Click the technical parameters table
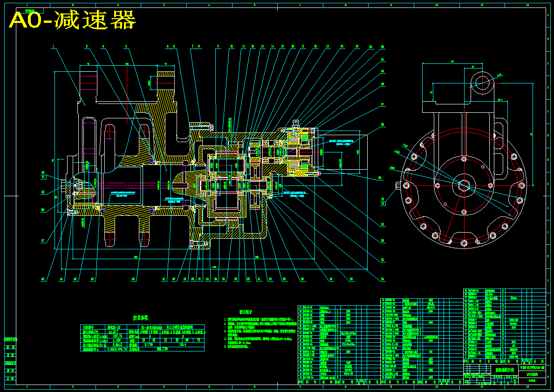 click(x=142, y=338)
